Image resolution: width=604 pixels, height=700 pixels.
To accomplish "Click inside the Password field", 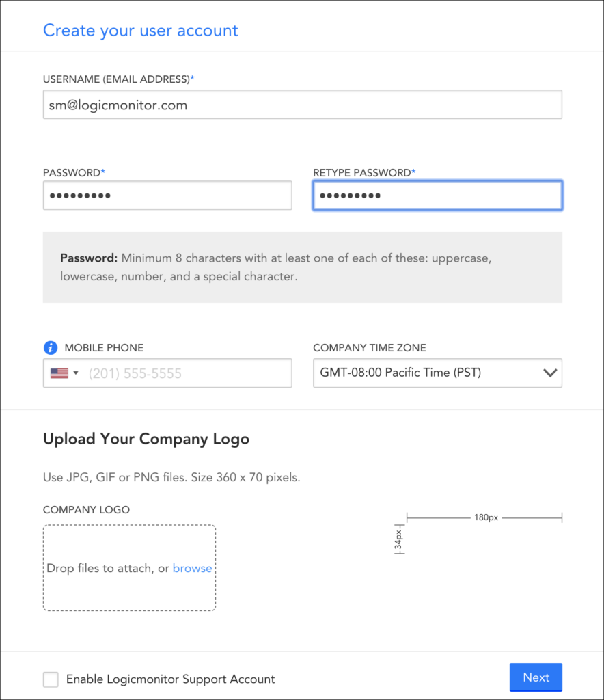I will (x=167, y=195).
